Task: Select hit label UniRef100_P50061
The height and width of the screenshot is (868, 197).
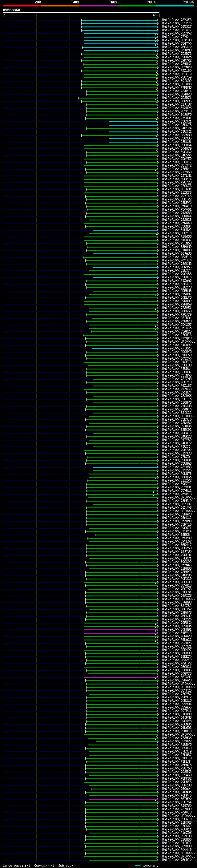Action: point(177,210)
